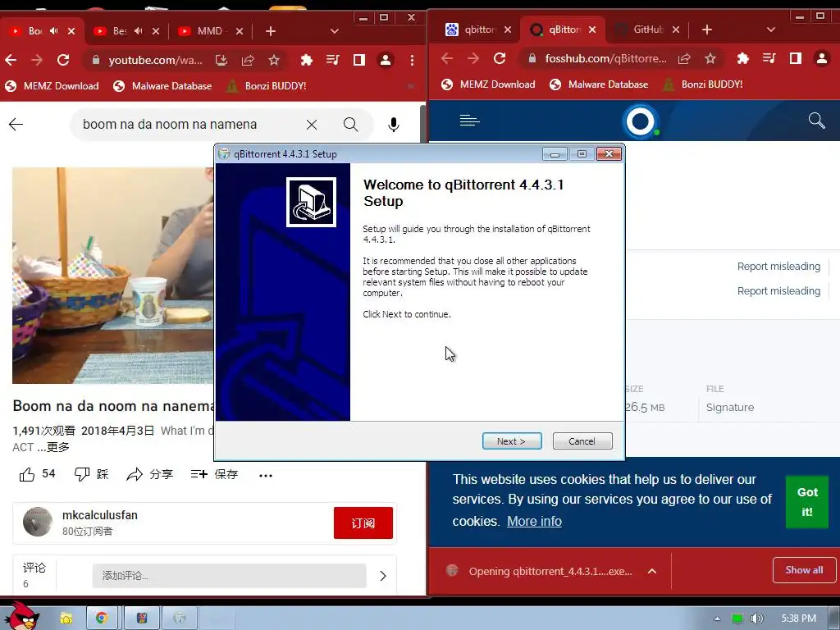Switch to the 'Bes' YouTube tab

pos(120,31)
